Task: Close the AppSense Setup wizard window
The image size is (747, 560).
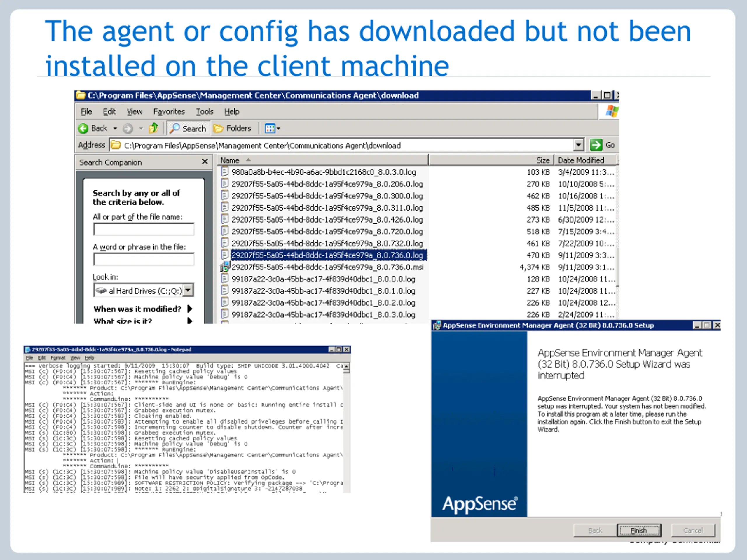Action: [717, 325]
